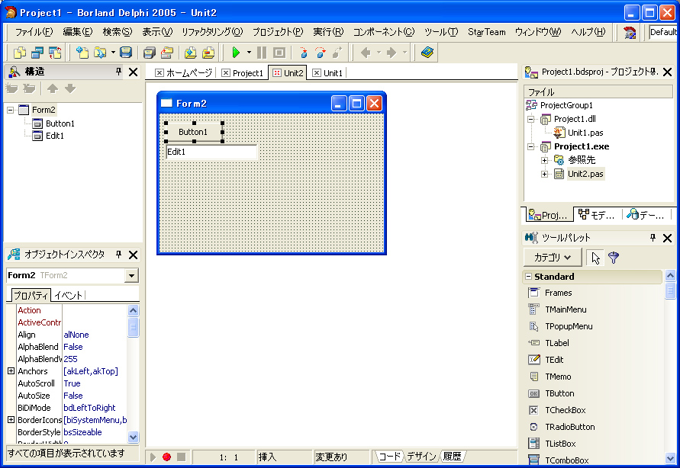680x468 pixels.
Task: Click the Program reset stop icon
Action: pos(279,53)
